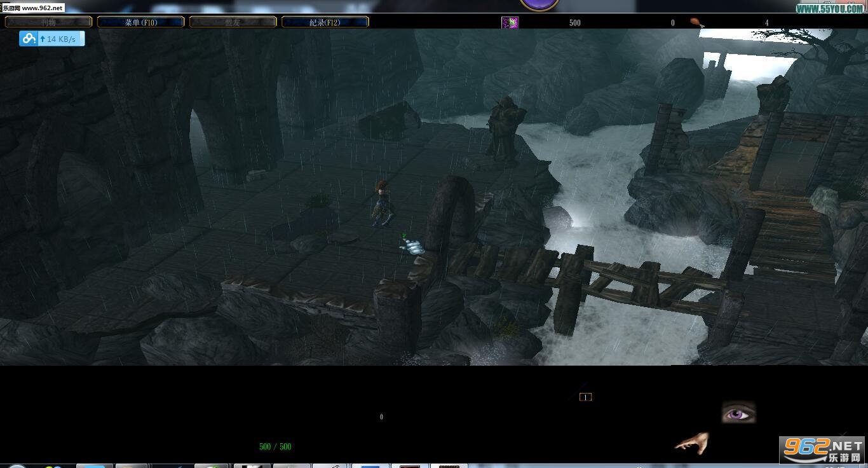Click the food count value 4
Screen dimensions: 868x468
(766, 23)
